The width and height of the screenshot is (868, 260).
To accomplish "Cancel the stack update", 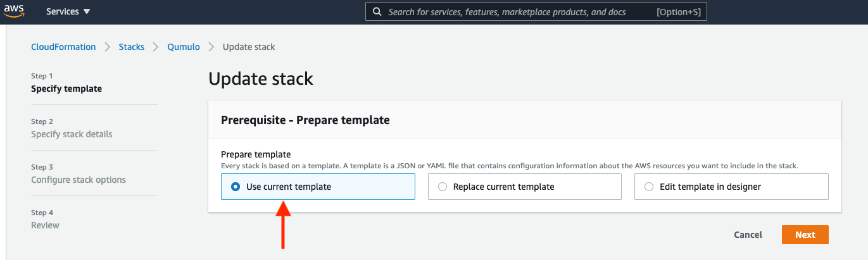I will [748, 235].
